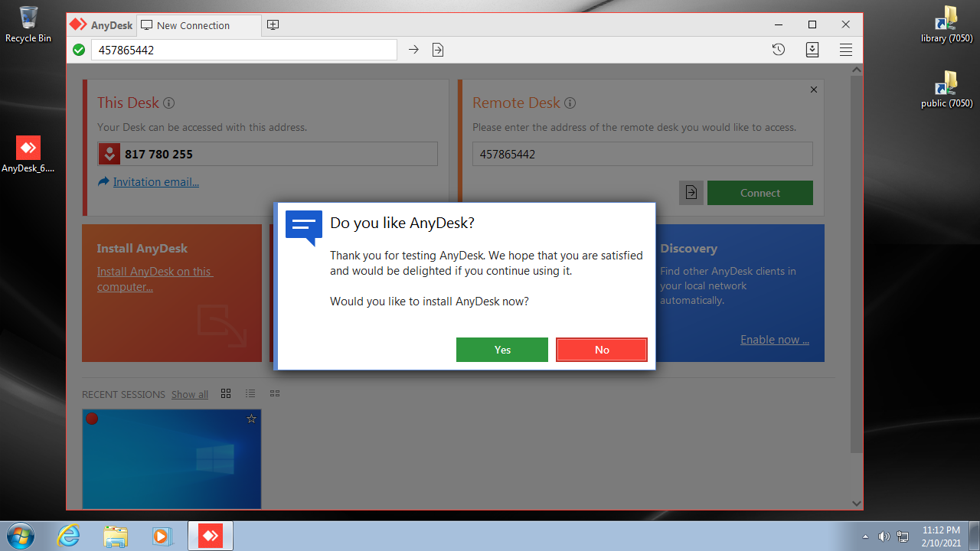Click the green Connect button
This screenshot has height=551, width=980.
(759, 193)
